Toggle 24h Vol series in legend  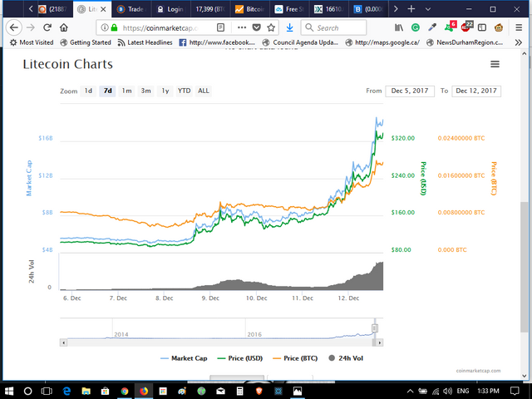tap(346, 358)
